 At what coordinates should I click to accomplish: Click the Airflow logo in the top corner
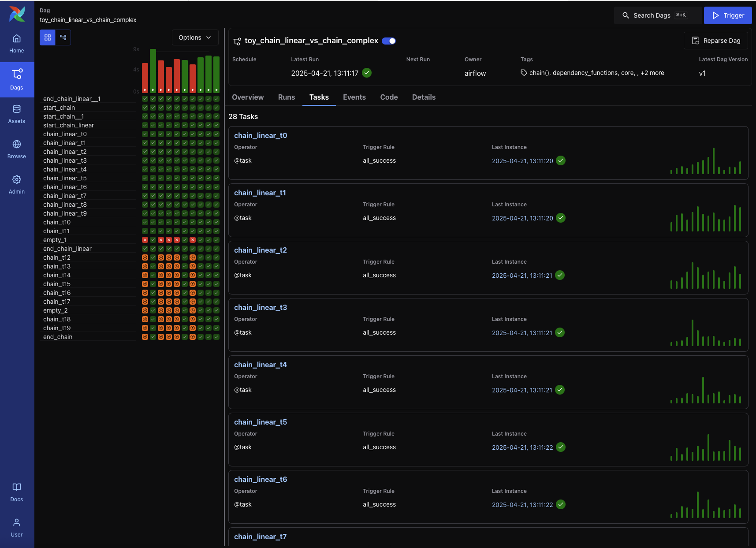point(17,14)
